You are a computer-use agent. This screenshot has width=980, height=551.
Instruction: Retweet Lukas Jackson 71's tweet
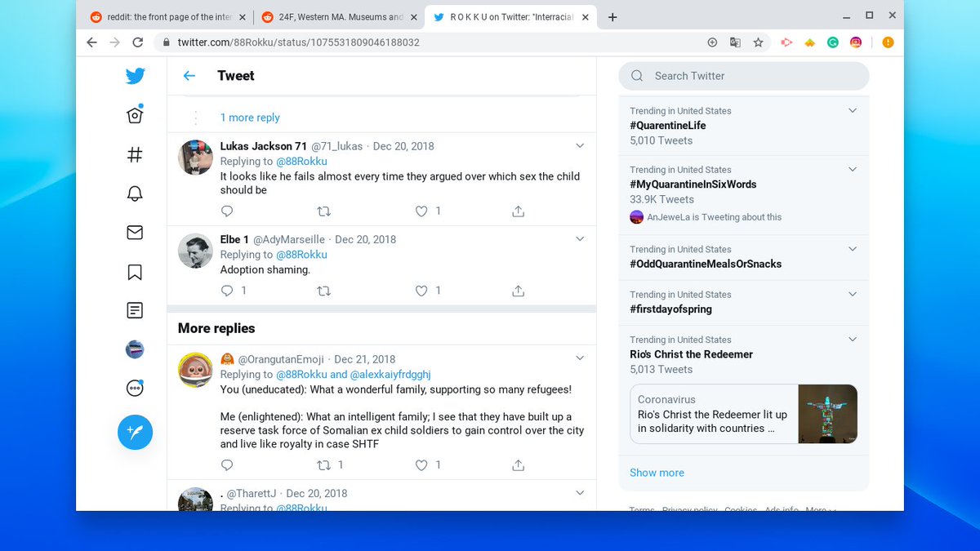coord(323,211)
